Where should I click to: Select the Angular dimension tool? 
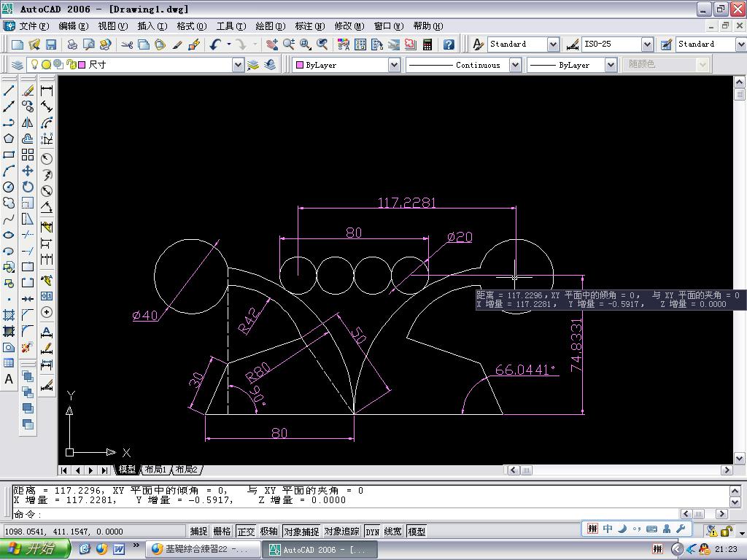pos(47,207)
